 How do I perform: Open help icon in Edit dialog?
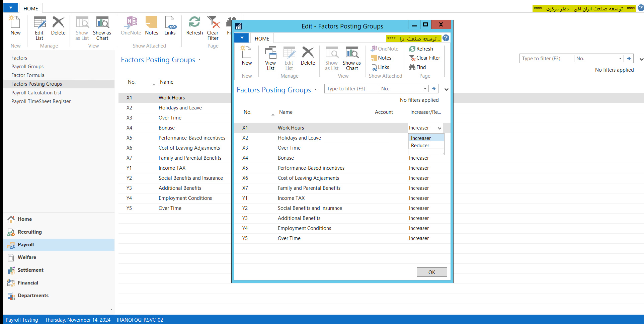[x=446, y=38]
